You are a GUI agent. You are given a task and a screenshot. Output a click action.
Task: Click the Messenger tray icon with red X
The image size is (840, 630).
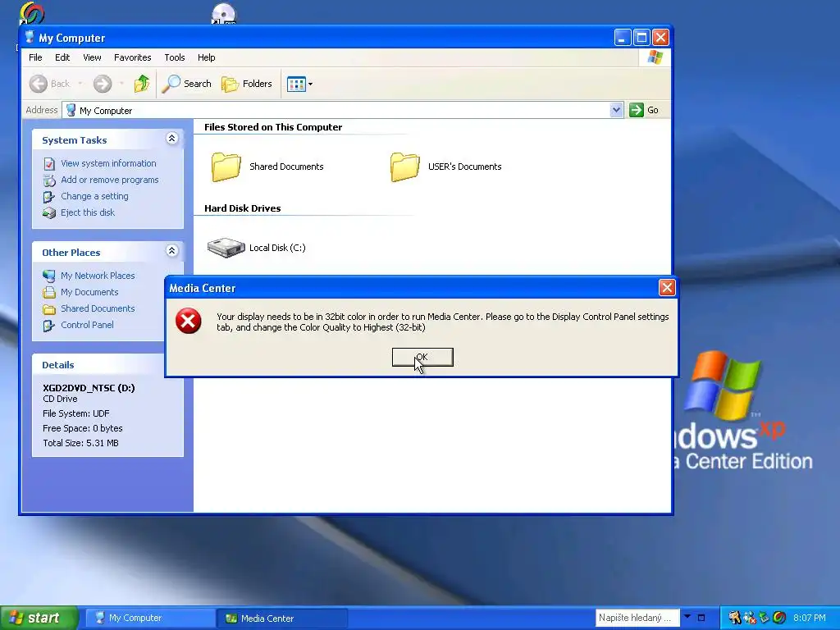pos(750,618)
